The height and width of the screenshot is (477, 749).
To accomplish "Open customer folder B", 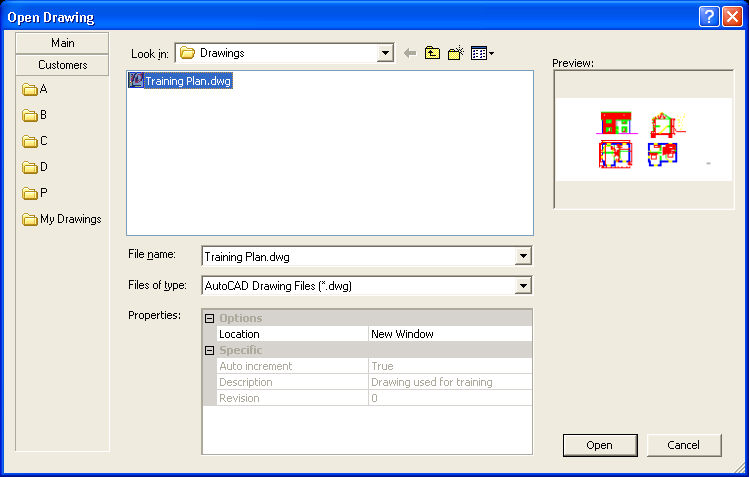I will click(x=35, y=115).
